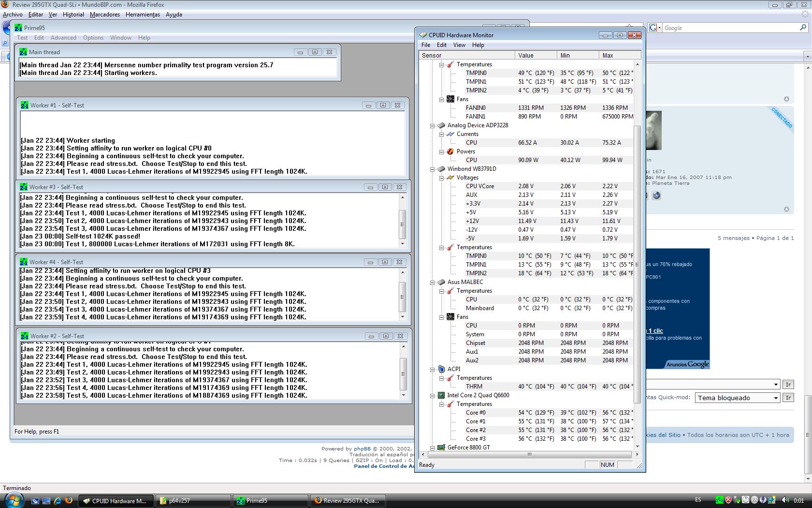812x508 pixels.
Task: Open the Panel de Control link
Action: click(x=384, y=466)
